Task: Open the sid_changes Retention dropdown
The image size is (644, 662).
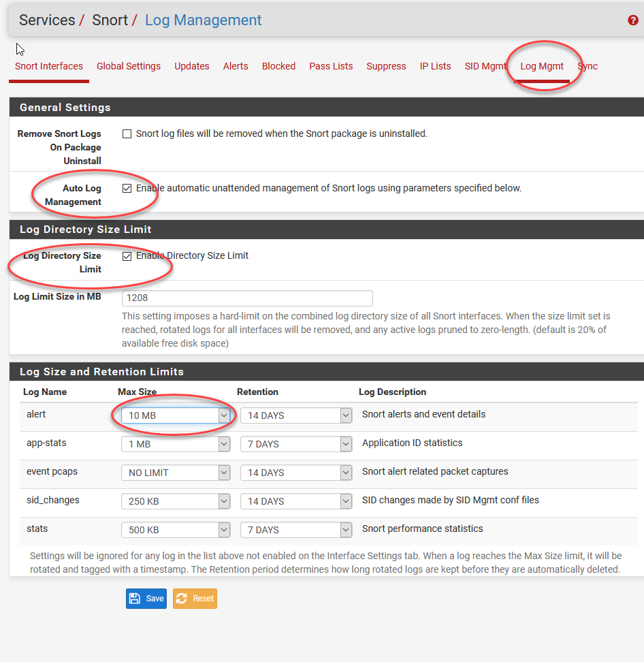Action: 296,501
